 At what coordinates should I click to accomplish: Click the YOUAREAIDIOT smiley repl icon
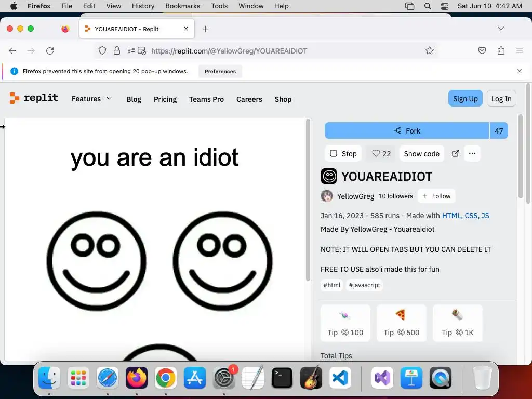coord(329,176)
